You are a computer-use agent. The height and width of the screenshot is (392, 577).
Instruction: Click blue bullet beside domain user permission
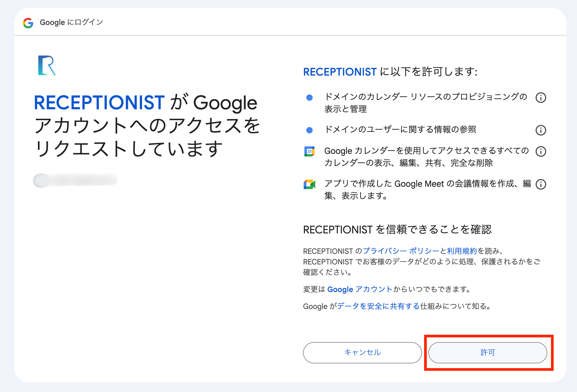(x=309, y=130)
